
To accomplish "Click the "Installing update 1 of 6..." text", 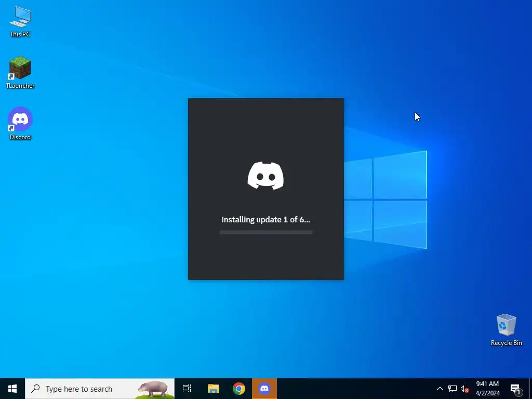I will 265,220.
